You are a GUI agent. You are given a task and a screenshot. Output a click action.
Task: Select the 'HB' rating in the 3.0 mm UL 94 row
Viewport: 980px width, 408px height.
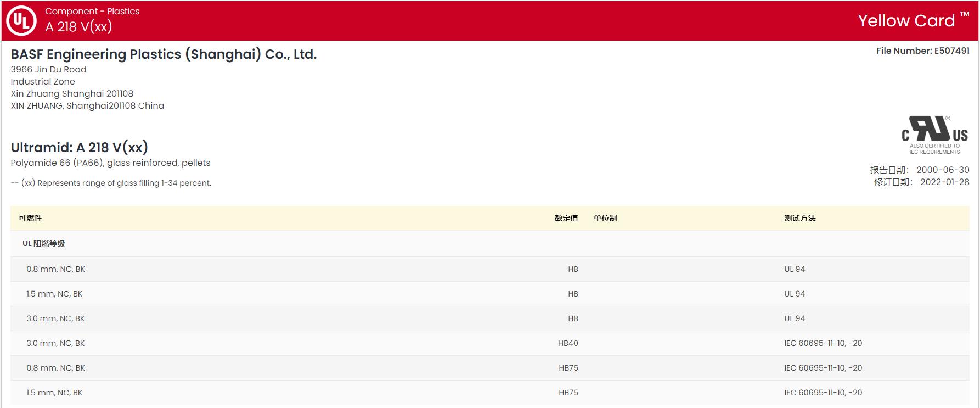(x=573, y=318)
